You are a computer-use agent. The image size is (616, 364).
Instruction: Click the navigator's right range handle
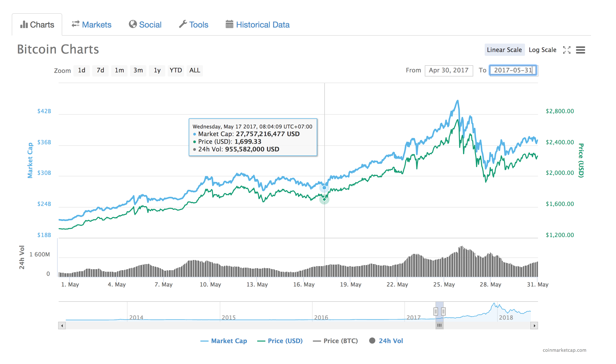pyautogui.click(x=443, y=311)
